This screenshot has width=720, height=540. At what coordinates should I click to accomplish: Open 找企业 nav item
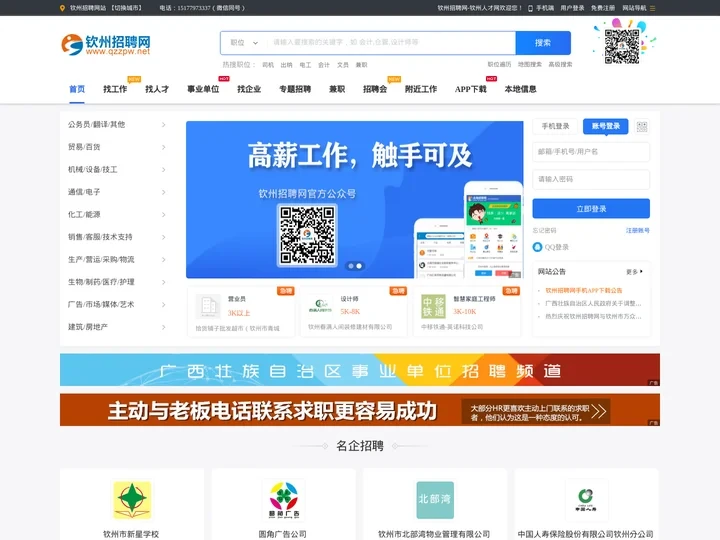(x=249, y=89)
